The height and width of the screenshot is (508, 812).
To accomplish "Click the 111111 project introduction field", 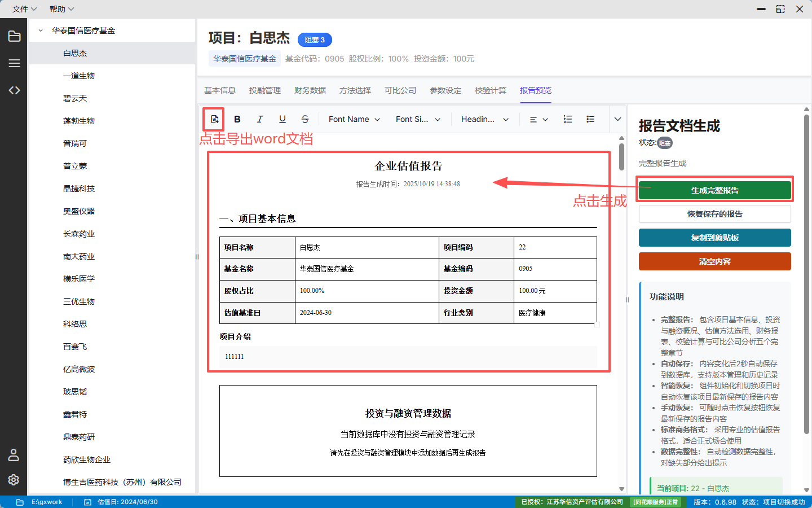I will (x=408, y=357).
